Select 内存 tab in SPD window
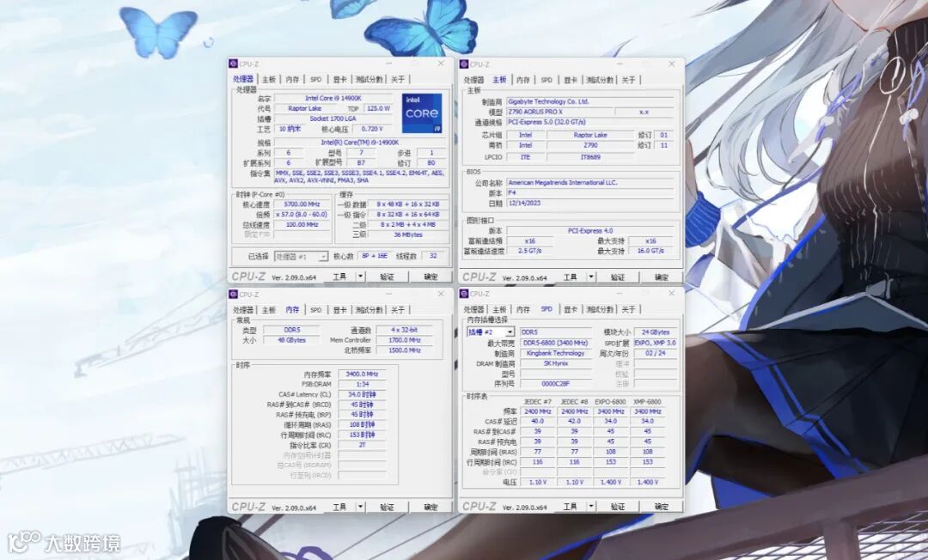This screenshot has height=560, width=928. pyautogui.click(x=523, y=309)
